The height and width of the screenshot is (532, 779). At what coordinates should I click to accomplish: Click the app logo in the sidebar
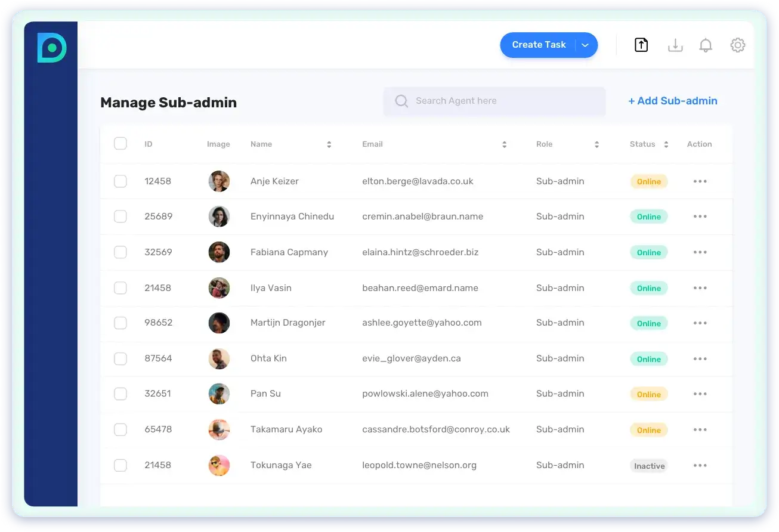tap(51, 48)
